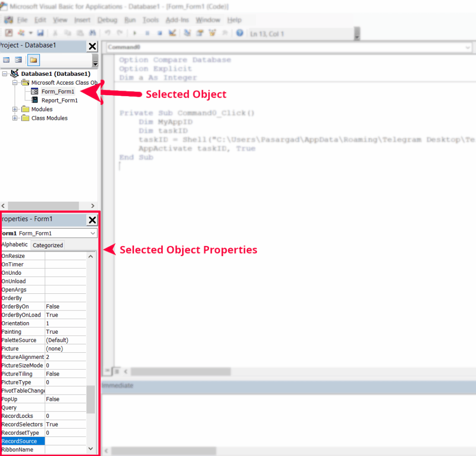
Task: Click Project panel horizontal scroll right arrow
Action: [x=93, y=206]
